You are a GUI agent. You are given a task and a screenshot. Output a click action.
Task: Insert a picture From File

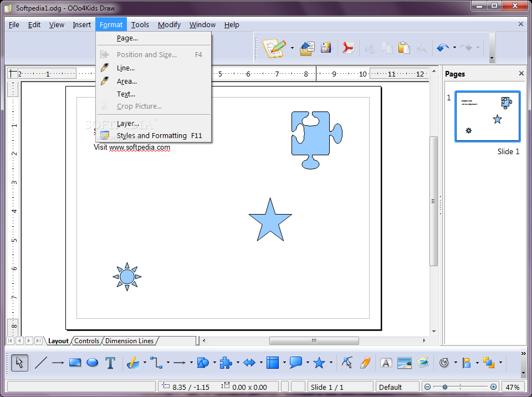tap(405, 363)
